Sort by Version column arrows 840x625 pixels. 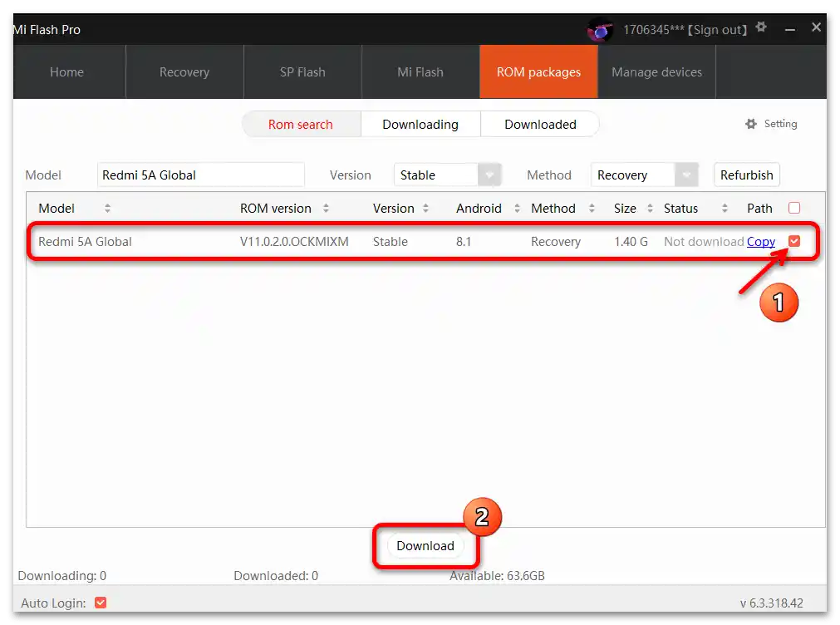[x=426, y=209]
